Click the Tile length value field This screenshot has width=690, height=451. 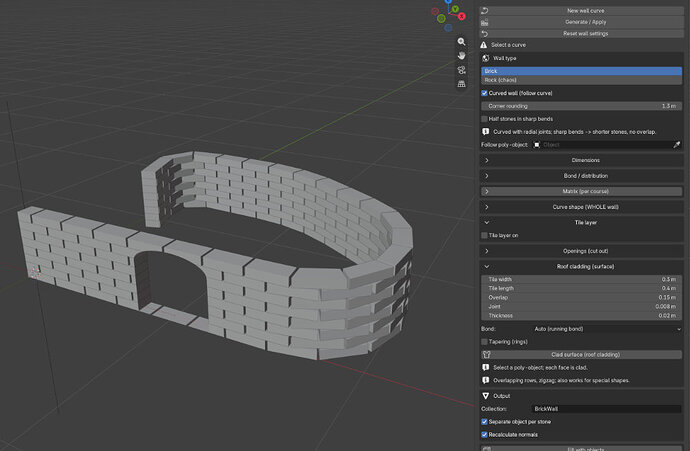[x=581, y=289]
